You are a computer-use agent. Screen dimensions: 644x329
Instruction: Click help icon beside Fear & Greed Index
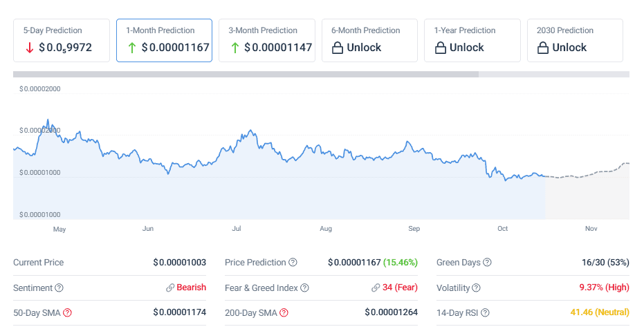(304, 288)
